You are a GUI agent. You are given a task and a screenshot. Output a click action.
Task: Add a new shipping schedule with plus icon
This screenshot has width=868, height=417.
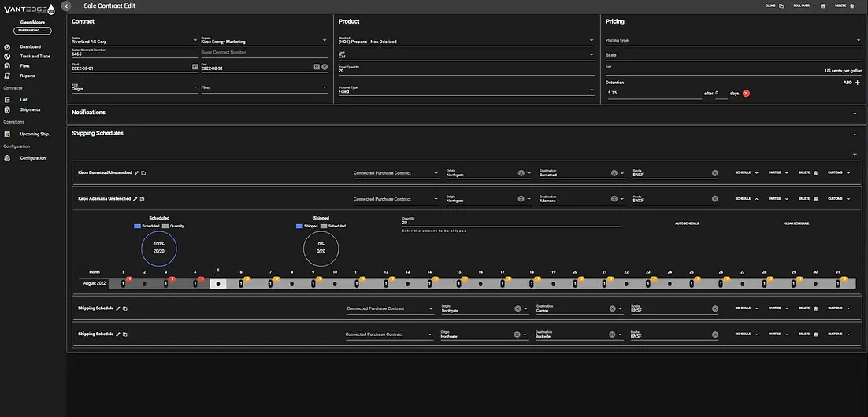[855, 154]
